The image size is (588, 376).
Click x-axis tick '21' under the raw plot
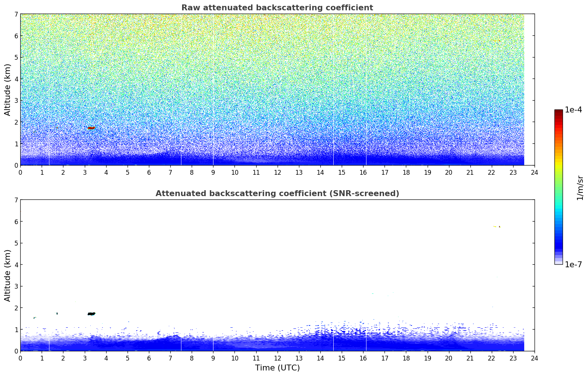pyautogui.click(x=470, y=173)
